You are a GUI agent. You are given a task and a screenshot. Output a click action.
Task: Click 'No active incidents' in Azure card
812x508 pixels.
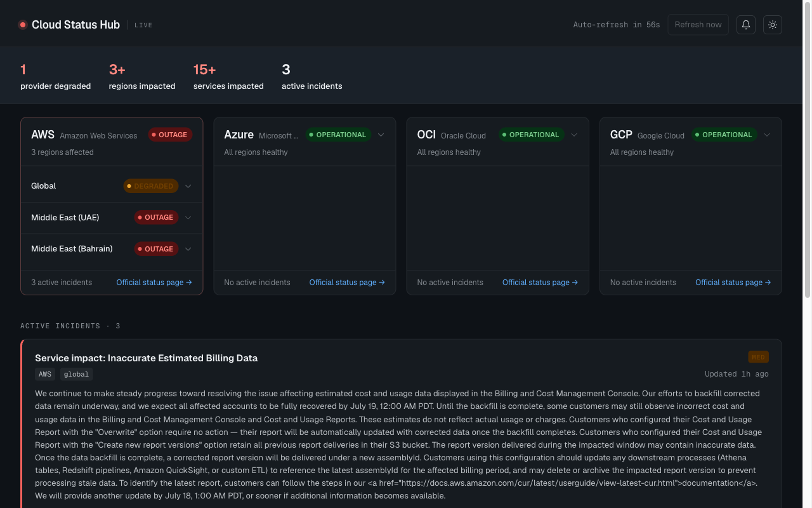(257, 283)
